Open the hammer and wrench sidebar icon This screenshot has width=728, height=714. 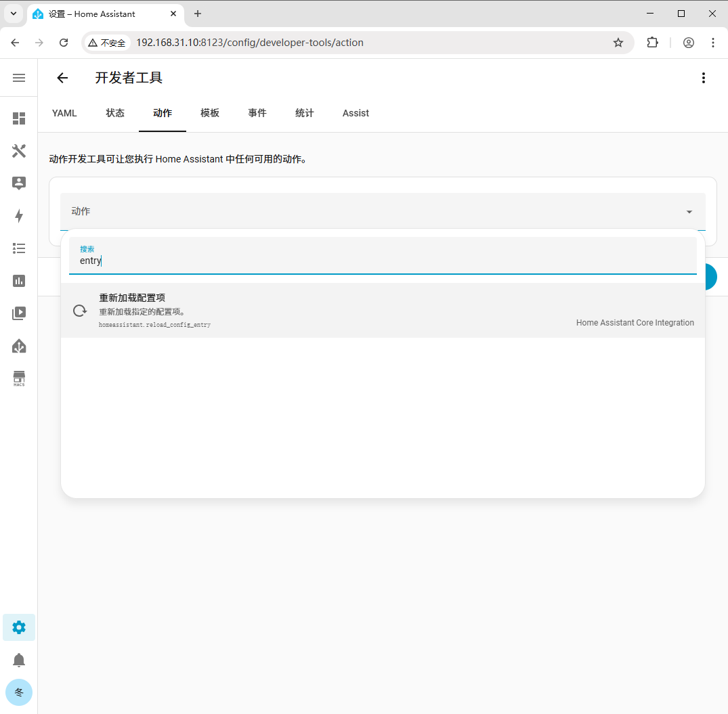(18, 151)
